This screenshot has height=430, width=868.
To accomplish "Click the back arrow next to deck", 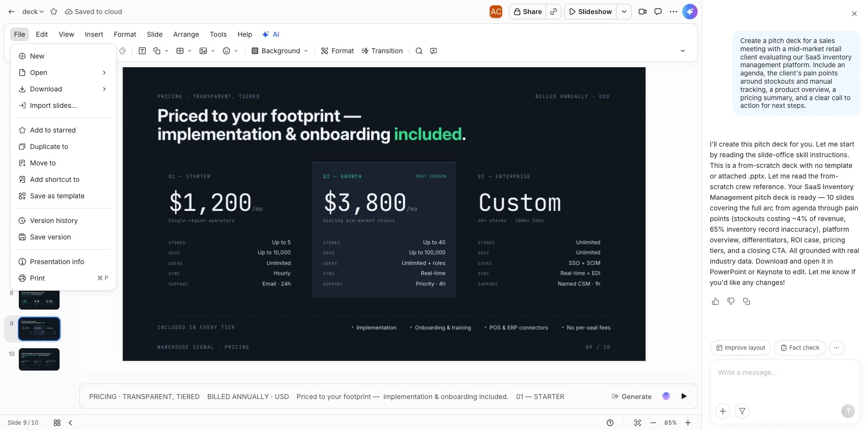I will pyautogui.click(x=12, y=12).
